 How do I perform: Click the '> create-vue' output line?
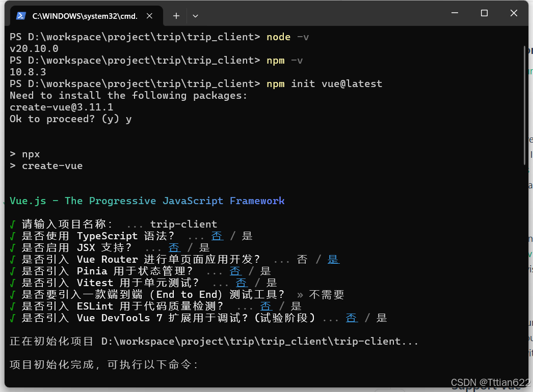click(x=46, y=166)
